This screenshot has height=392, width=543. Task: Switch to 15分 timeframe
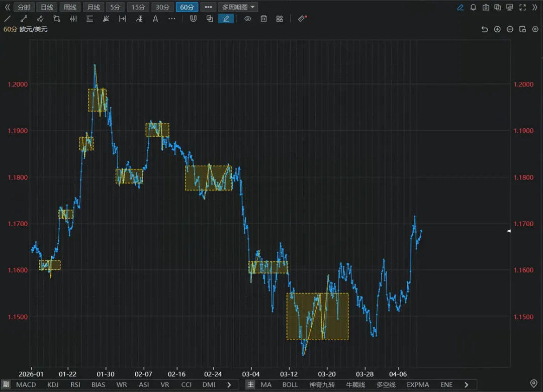click(x=138, y=7)
